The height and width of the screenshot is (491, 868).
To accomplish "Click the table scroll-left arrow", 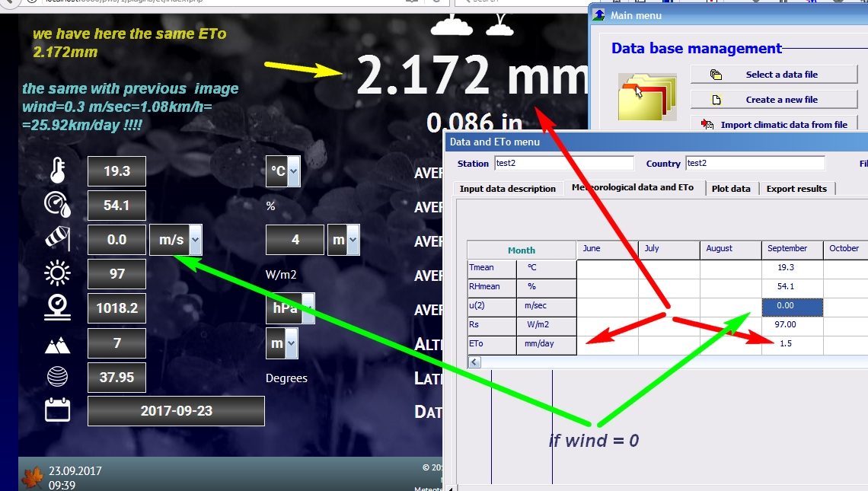I will click(x=474, y=362).
